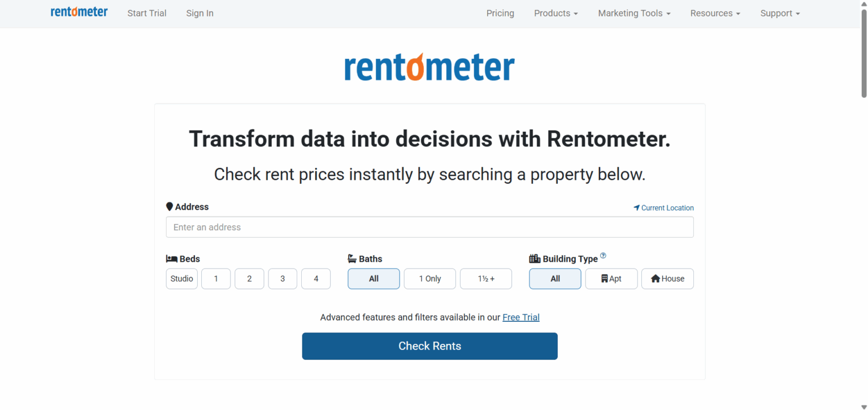Screen dimensions: 868x410
Task: Expand the Resources menu
Action: 714,13
